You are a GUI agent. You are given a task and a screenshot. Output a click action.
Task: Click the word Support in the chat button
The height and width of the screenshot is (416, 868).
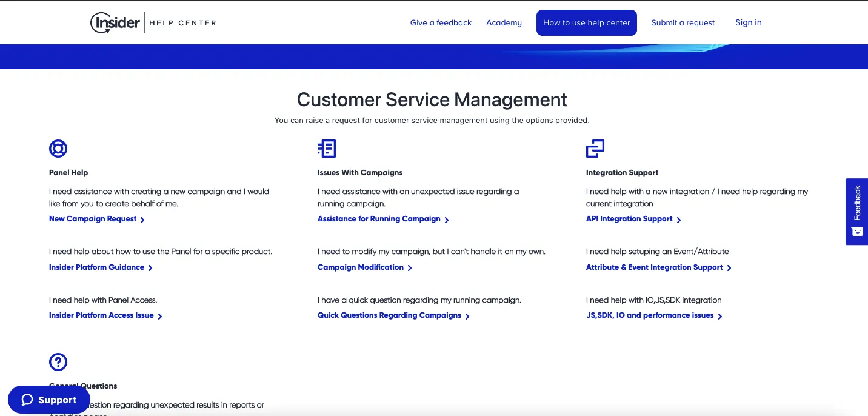point(57,400)
